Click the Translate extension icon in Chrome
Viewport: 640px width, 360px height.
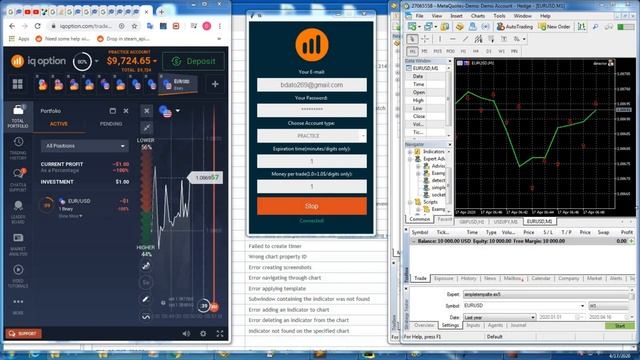click(x=150, y=26)
